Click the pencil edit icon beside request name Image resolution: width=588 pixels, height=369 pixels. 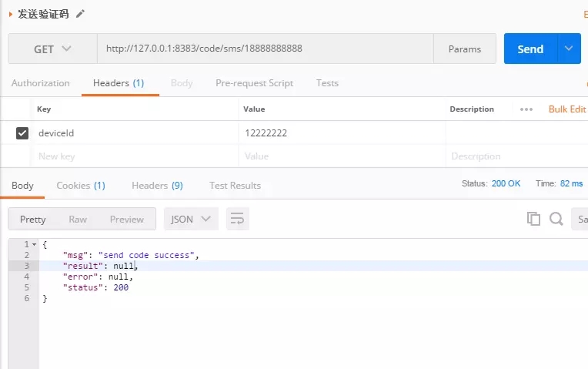[x=80, y=14]
